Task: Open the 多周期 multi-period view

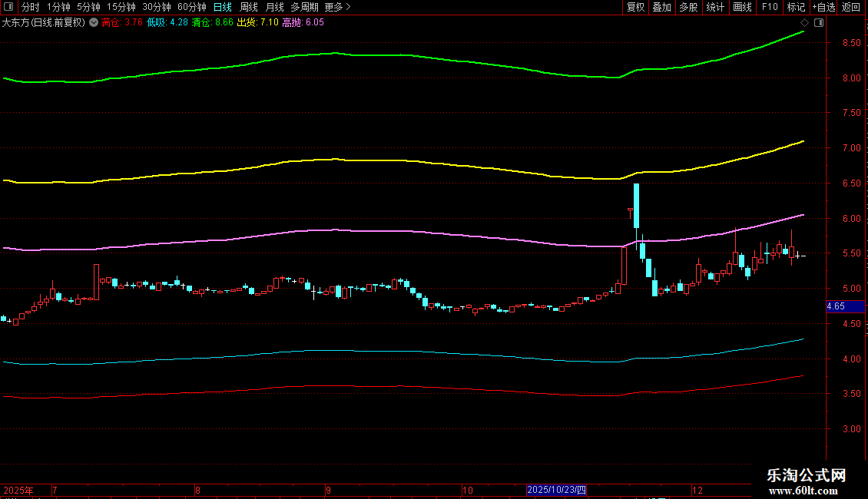Action: [x=304, y=7]
